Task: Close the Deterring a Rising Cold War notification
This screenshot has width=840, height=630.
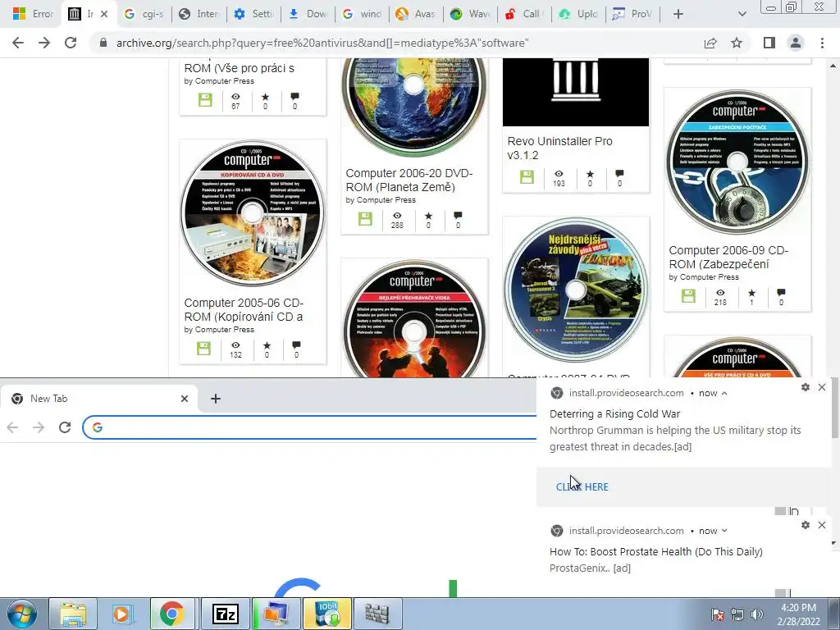Action: click(822, 387)
